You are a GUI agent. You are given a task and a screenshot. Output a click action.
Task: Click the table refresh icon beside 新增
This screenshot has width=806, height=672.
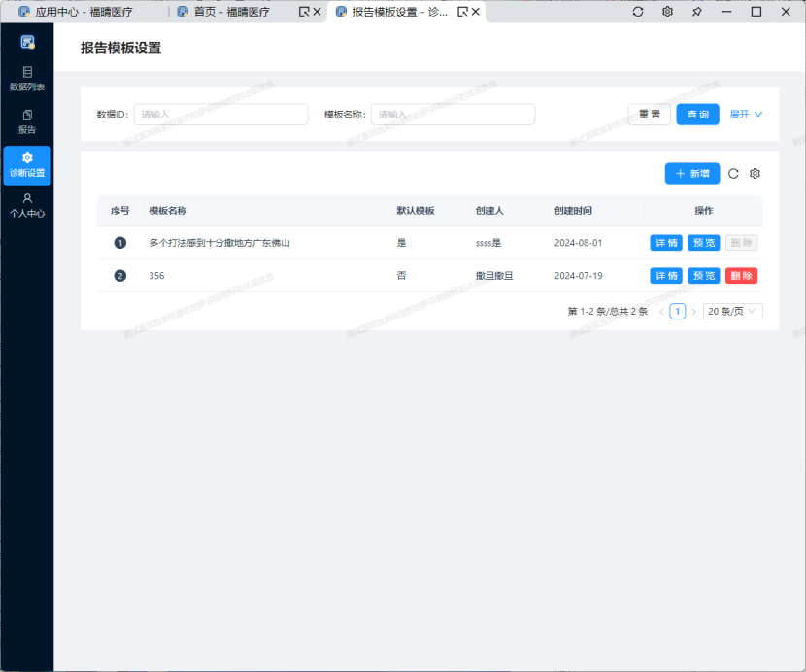734,174
